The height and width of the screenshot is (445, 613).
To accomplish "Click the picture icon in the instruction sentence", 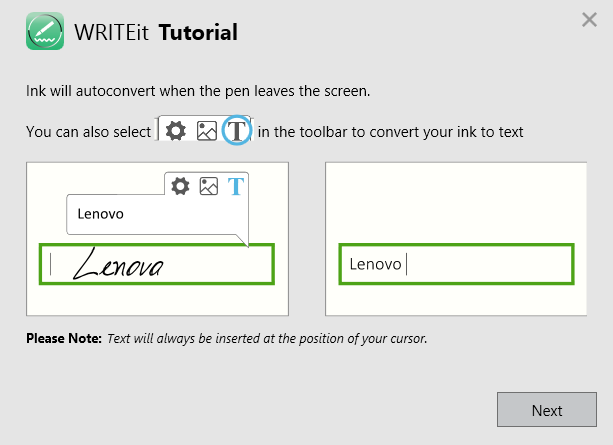I will [x=207, y=131].
